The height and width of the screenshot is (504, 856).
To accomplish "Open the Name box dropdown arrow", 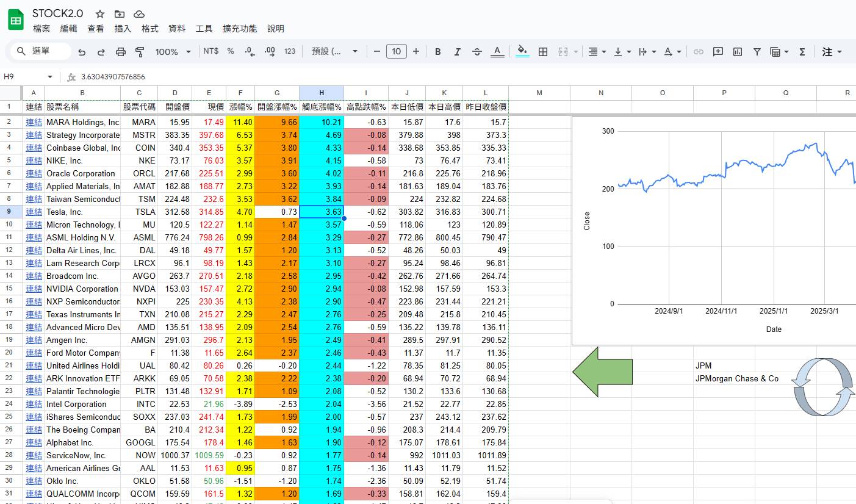I will pos(50,77).
